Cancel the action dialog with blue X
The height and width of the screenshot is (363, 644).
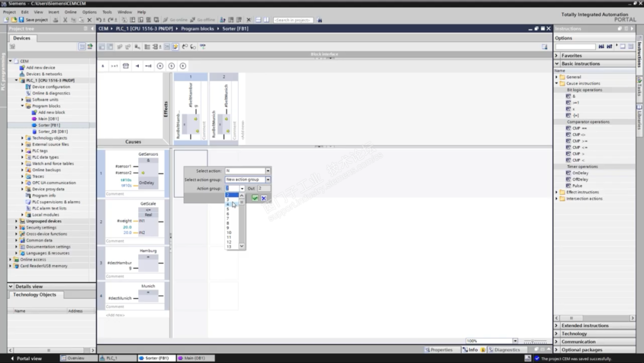tap(264, 198)
